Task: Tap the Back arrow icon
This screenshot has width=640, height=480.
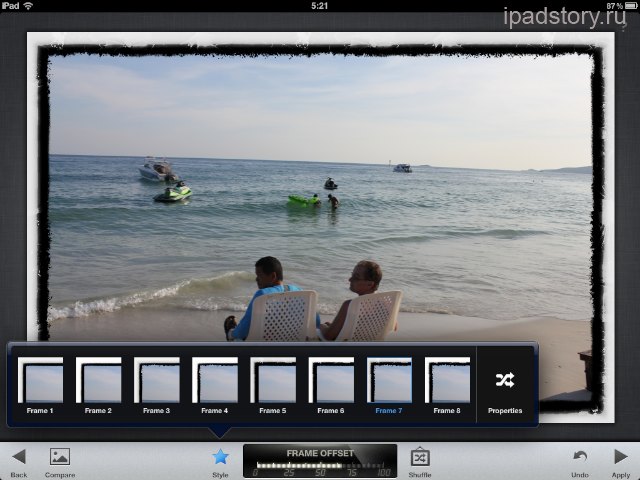Action: click(x=19, y=457)
